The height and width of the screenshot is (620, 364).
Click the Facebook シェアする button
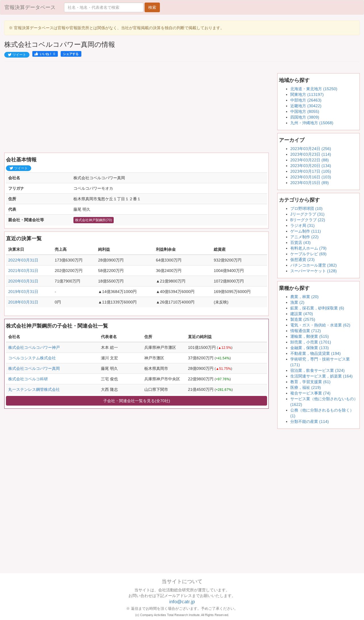pos(71,54)
